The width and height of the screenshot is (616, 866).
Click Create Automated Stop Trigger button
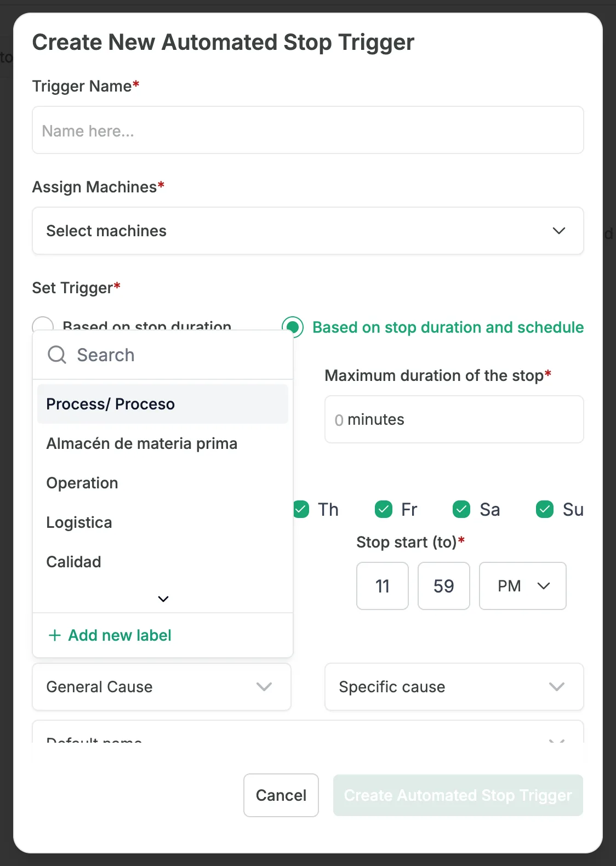click(x=458, y=795)
